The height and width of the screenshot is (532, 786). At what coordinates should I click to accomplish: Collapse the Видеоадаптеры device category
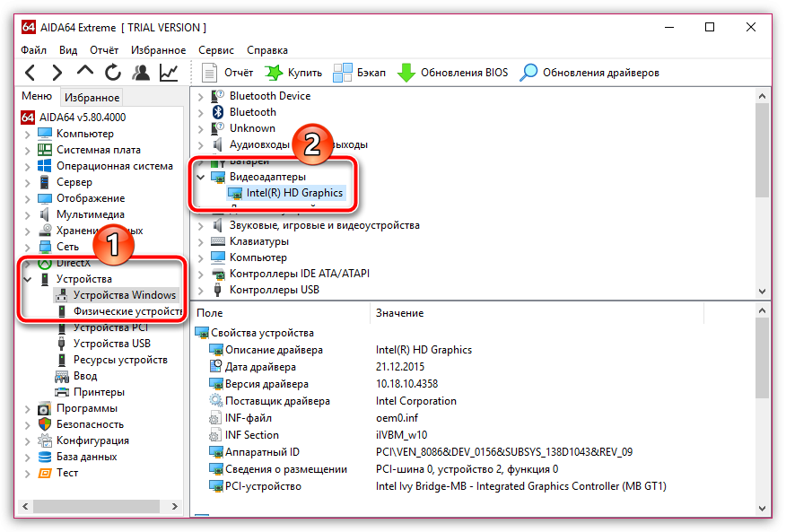(201, 178)
